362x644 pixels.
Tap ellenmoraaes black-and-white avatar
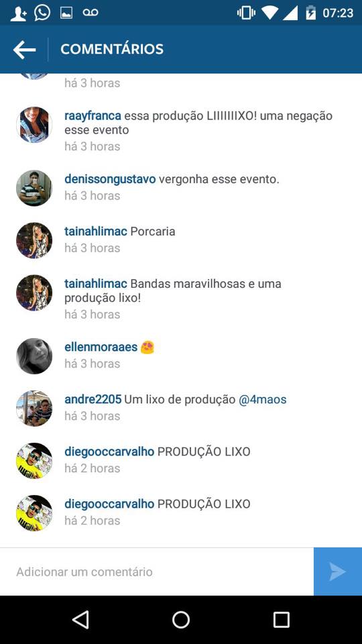coord(34,356)
